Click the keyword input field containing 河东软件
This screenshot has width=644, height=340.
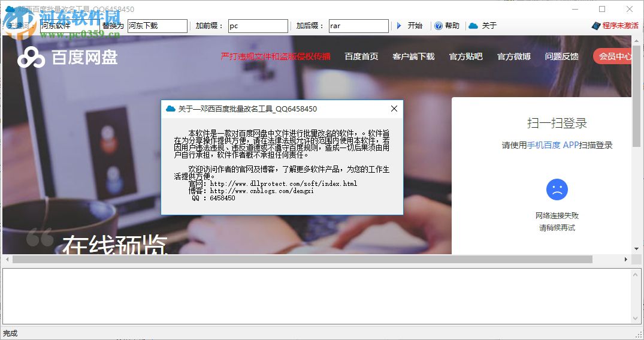(x=70, y=26)
